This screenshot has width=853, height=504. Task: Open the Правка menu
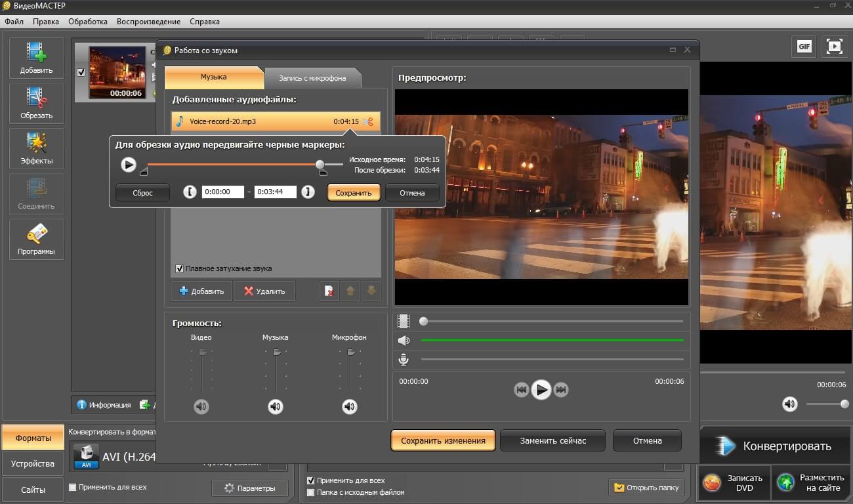click(x=46, y=22)
